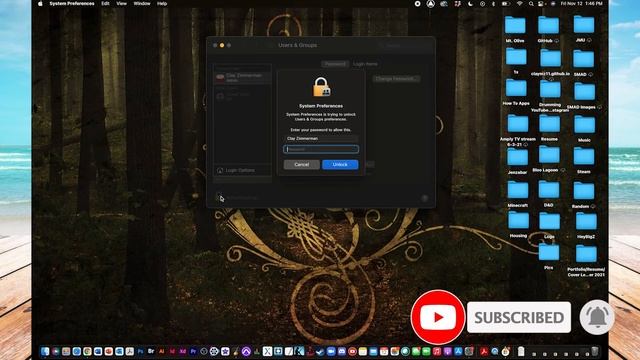Image resolution: width=640 pixels, height=360 pixels.
Task: Open the Trash in the Dock
Action: point(595,351)
